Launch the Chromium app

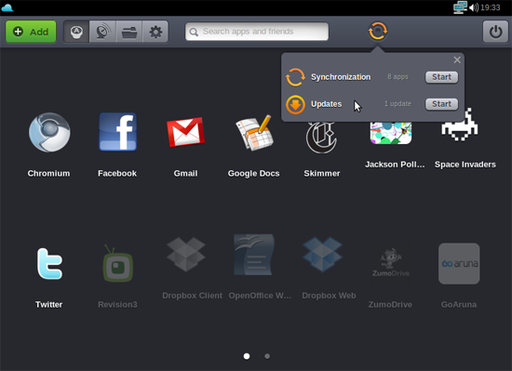(x=49, y=132)
